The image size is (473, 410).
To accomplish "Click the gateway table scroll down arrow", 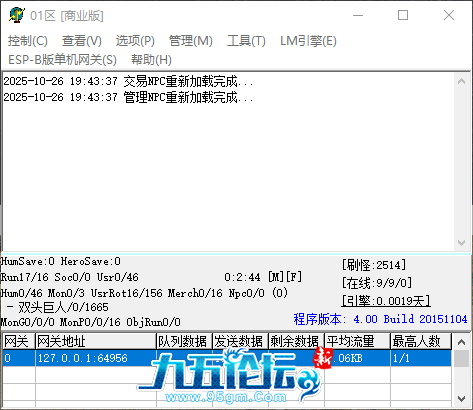I will (x=461, y=399).
